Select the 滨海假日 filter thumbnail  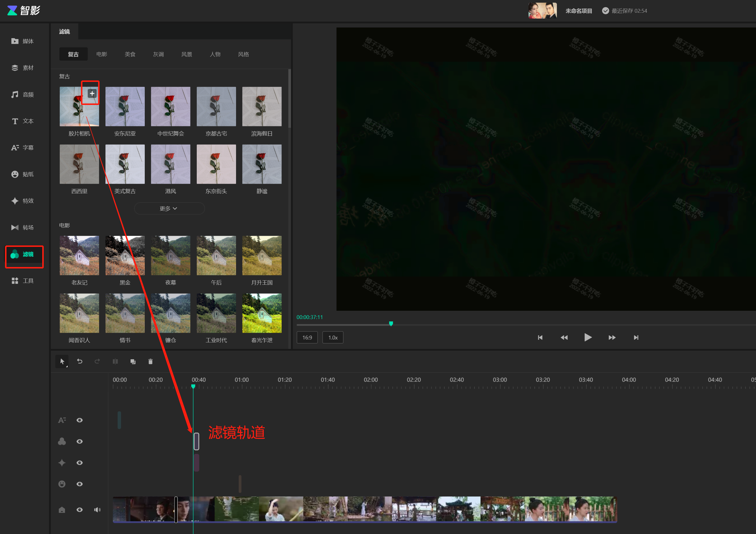tap(262, 106)
